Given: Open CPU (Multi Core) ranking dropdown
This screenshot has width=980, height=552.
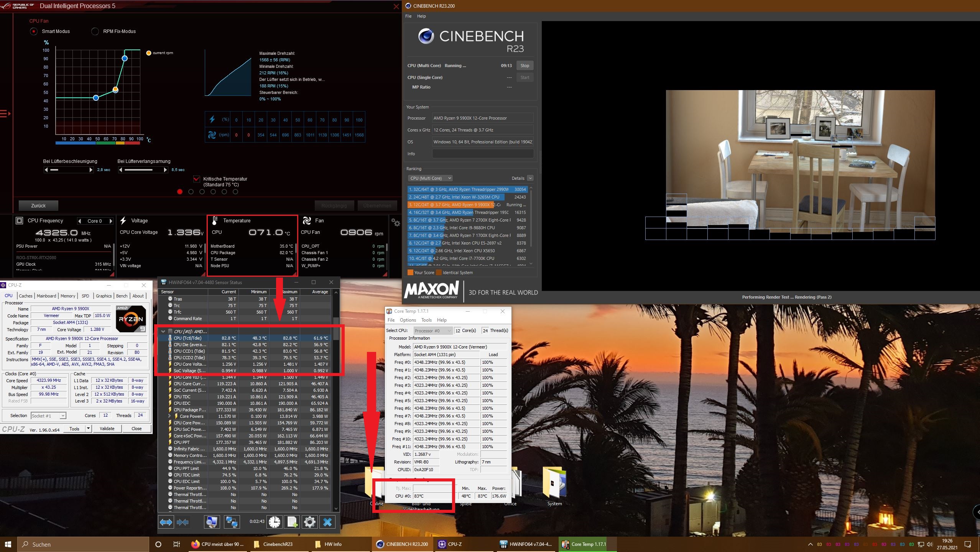Looking at the screenshot, I should pyautogui.click(x=431, y=178).
